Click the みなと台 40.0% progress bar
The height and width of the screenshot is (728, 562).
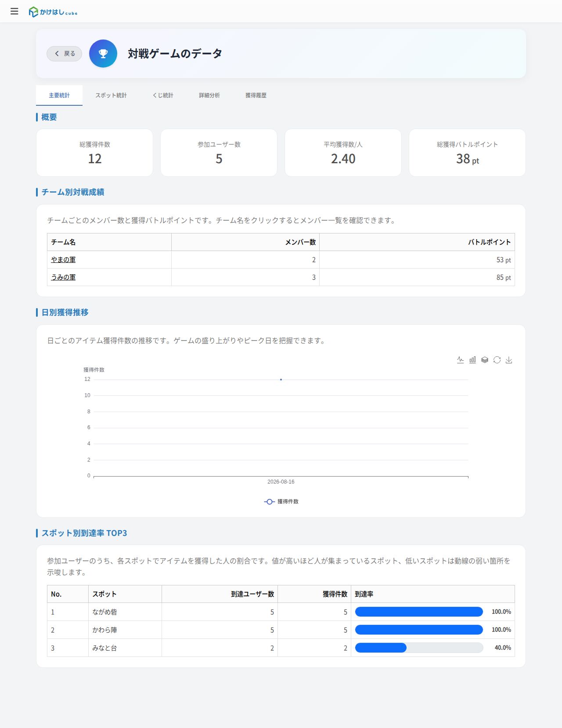(419, 648)
